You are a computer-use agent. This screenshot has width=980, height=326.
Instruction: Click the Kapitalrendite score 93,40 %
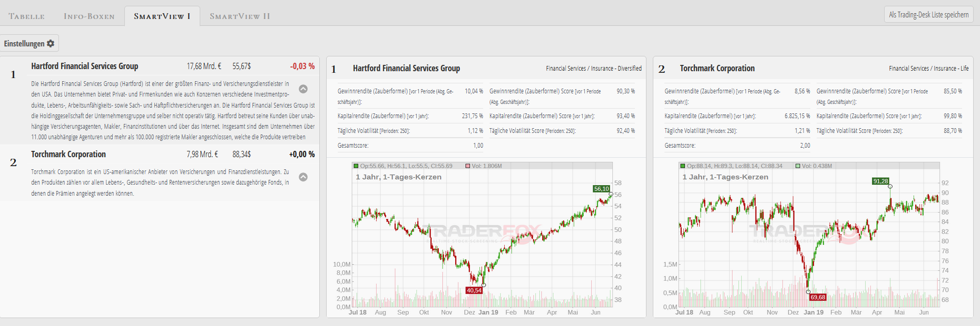(626, 116)
